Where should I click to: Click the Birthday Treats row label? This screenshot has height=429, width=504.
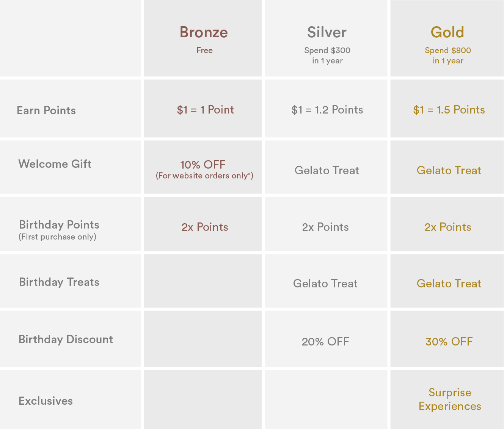59,282
